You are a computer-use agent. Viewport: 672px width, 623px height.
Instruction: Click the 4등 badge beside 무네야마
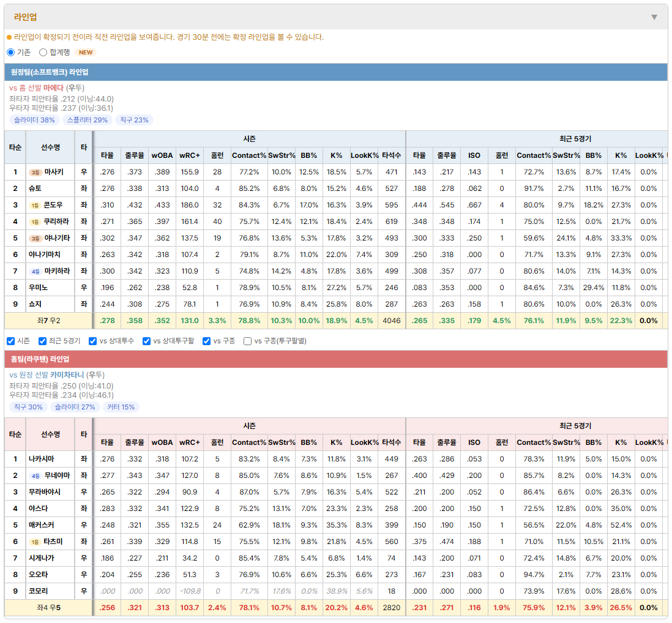(35, 476)
